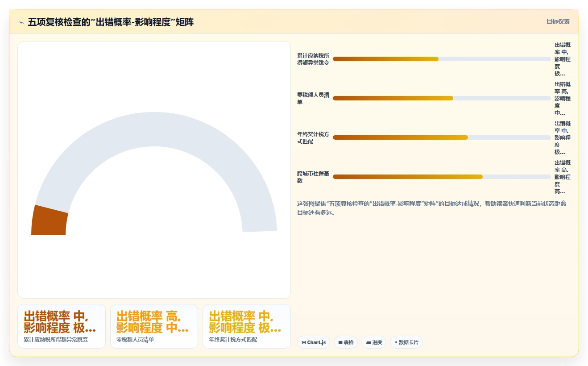Click the row label 零税额人员清单 beside bar

tap(313, 98)
